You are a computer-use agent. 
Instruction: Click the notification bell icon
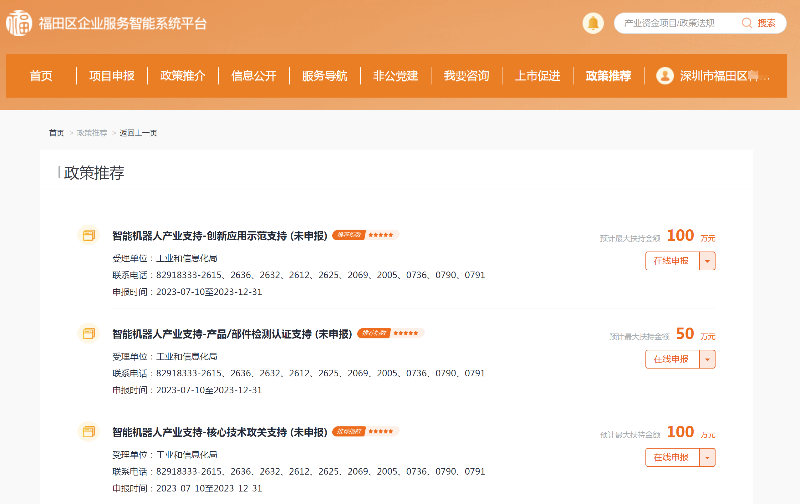(x=593, y=23)
